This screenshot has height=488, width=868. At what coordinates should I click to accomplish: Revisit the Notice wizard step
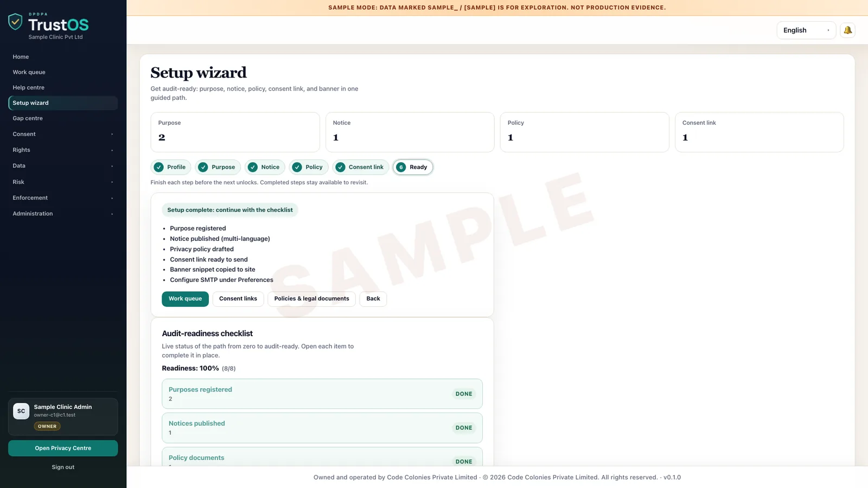(265, 167)
